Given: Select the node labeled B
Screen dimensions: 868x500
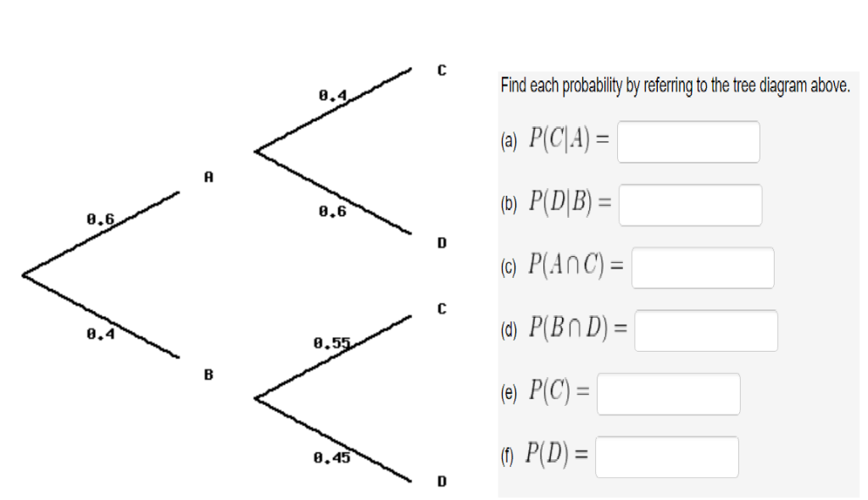Looking at the screenshot, I should pyautogui.click(x=208, y=373).
